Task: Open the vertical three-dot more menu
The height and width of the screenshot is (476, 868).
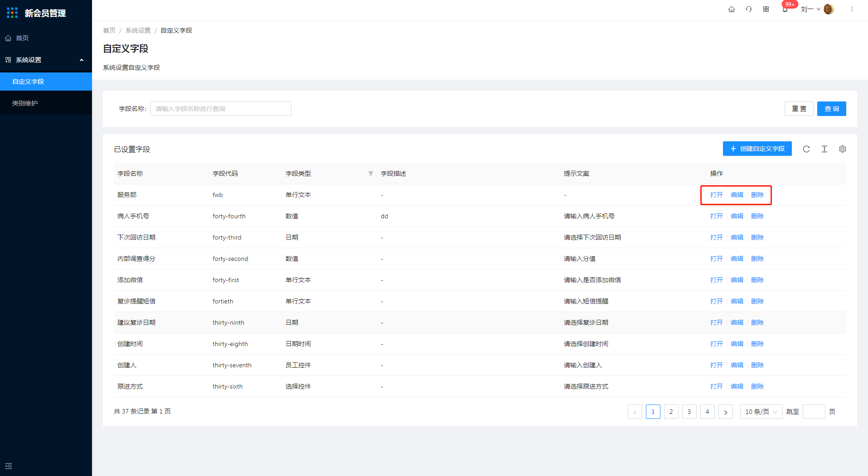Action: pyautogui.click(x=852, y=9)
